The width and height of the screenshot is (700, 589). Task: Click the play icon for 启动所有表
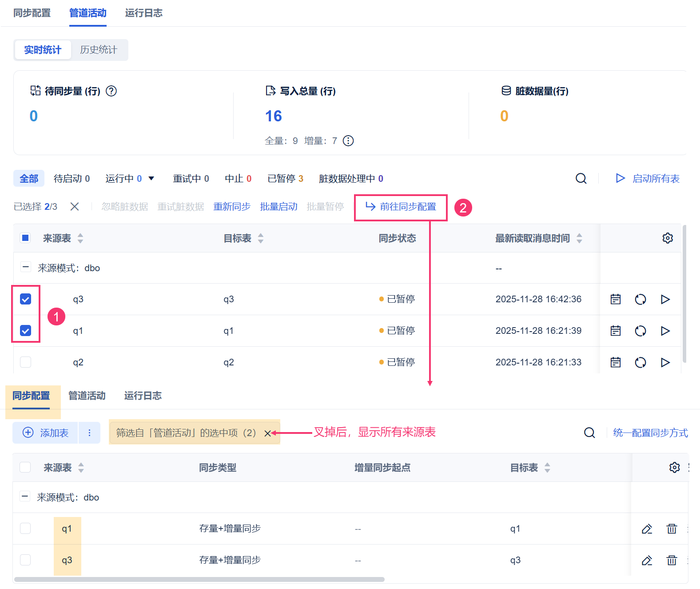click(620, 179)
